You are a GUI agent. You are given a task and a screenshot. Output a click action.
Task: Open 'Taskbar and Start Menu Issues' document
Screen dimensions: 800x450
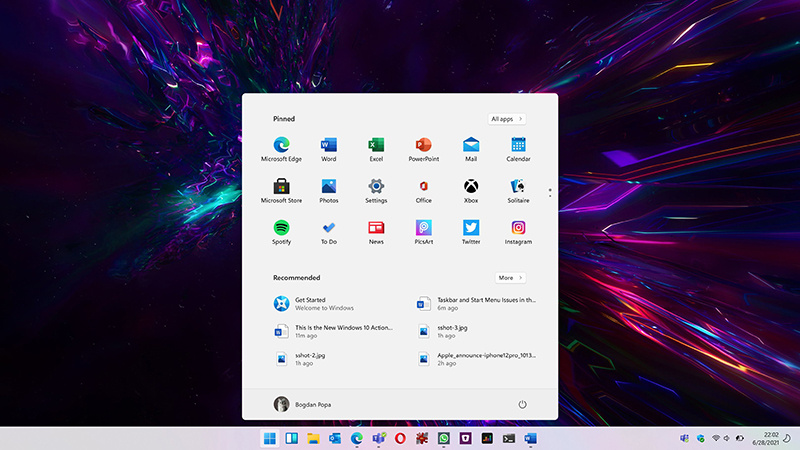pyautogui.click(x=476, y=304)
